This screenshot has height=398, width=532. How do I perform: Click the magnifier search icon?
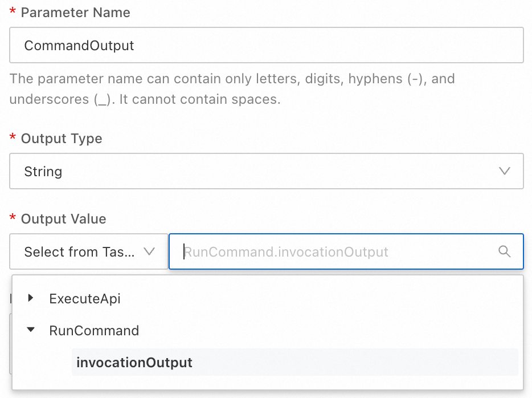pos(504,251)
